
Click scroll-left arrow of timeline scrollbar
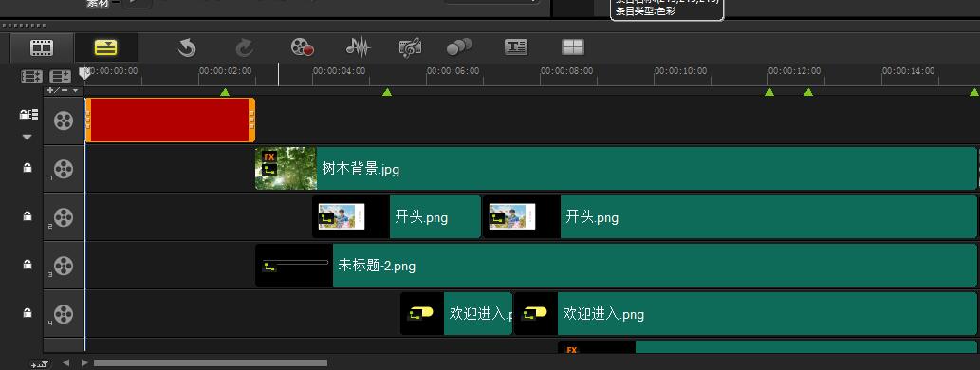pos(65,362)
